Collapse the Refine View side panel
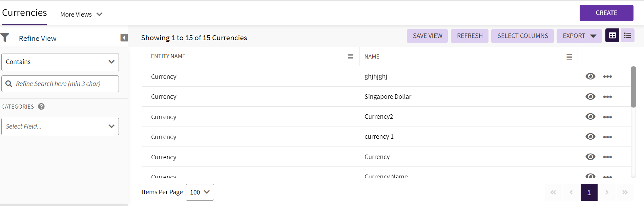Screen dimensions: 644x206 124,38
